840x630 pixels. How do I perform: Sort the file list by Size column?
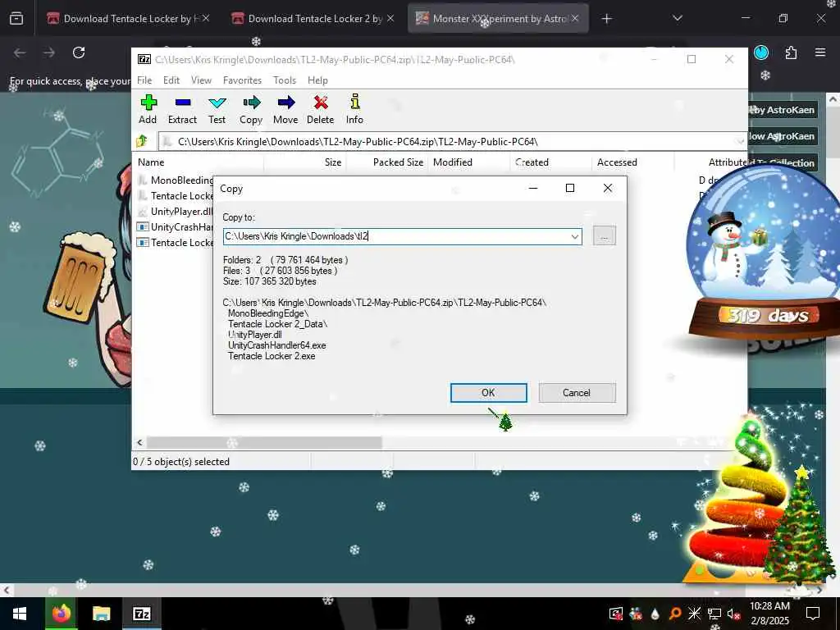305,162
